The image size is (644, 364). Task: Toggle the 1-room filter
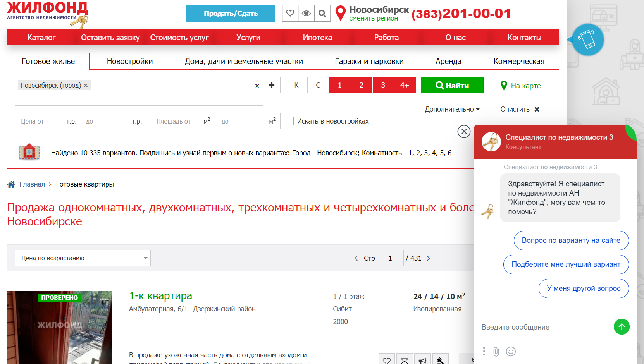(x=340, y=85)
